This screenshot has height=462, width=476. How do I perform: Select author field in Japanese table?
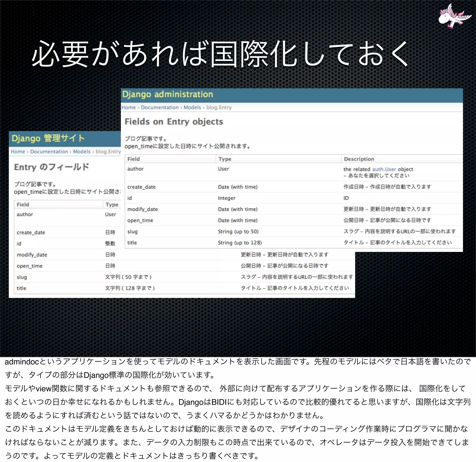coord(25,214)
